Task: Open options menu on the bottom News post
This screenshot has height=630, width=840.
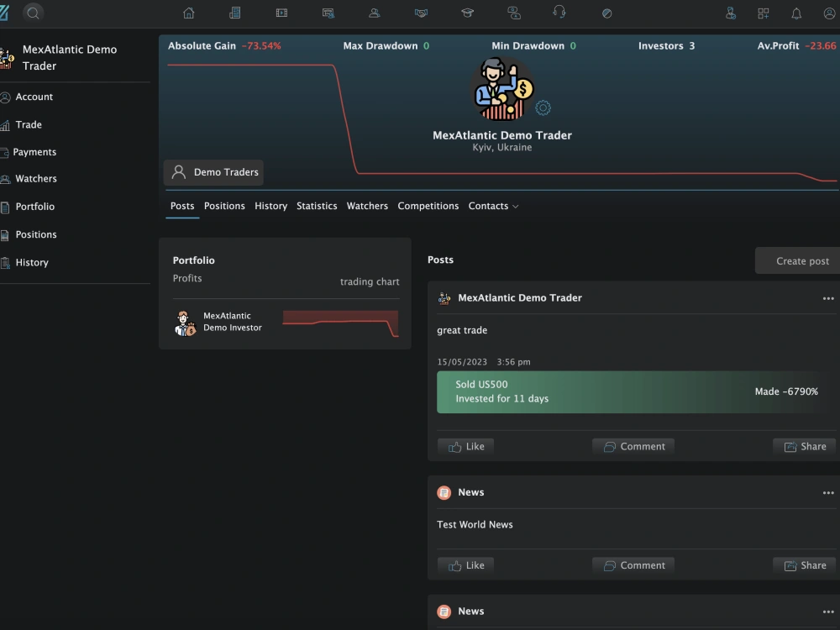Action: 828,612
